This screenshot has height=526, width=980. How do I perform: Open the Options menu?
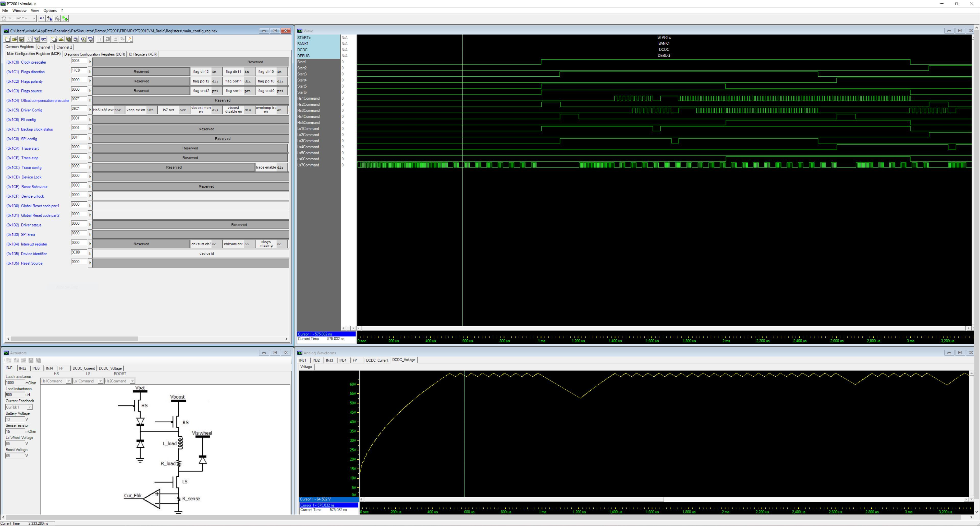(50, 11)
